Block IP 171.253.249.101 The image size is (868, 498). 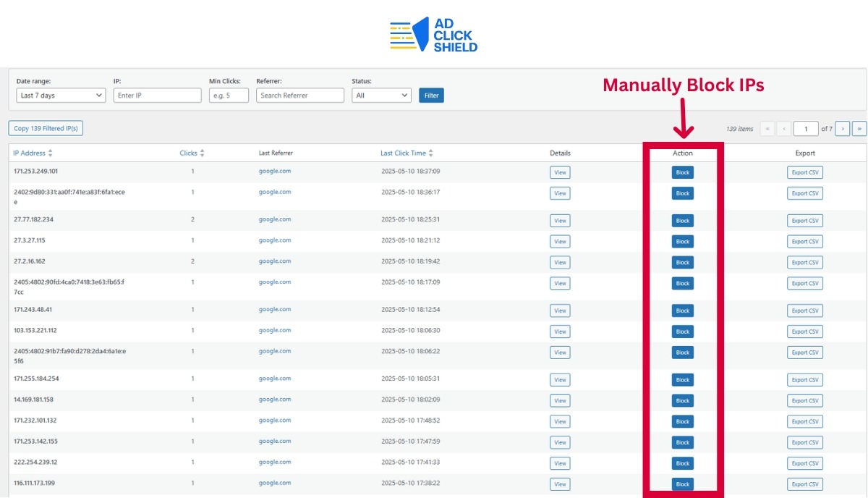pos(682,172)
